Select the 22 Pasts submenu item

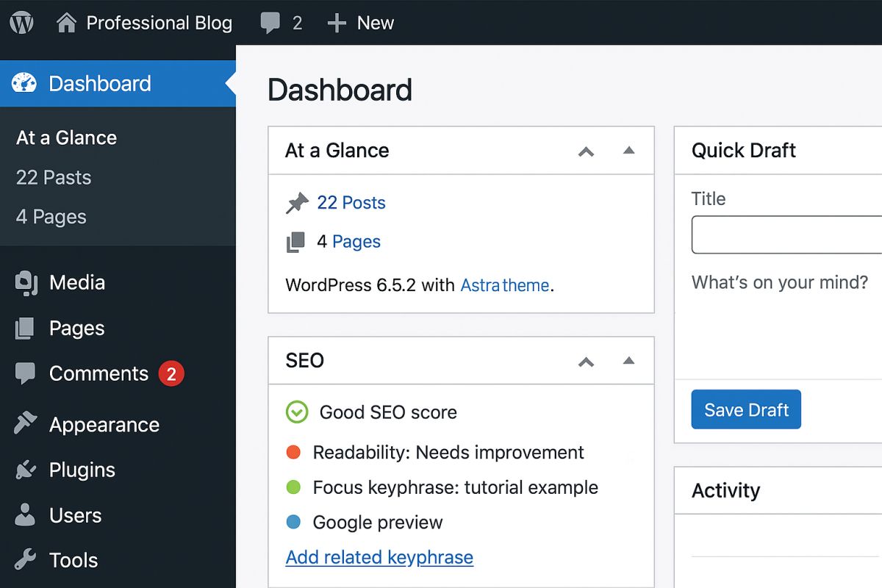[54, 177]
